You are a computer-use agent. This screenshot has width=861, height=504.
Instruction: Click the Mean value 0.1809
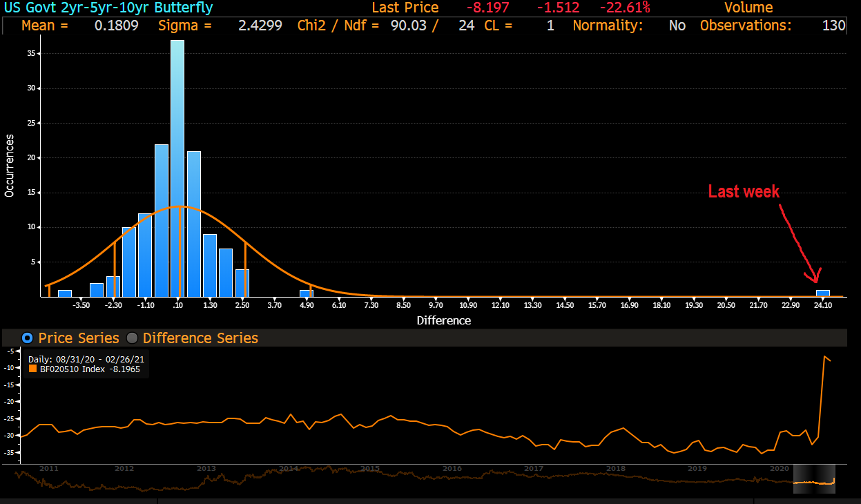coord(117,26)
